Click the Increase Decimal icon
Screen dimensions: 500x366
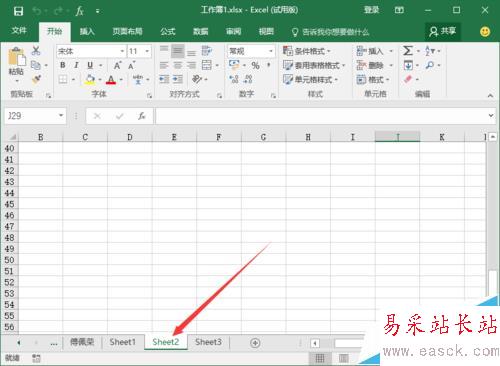click(234, 79)
